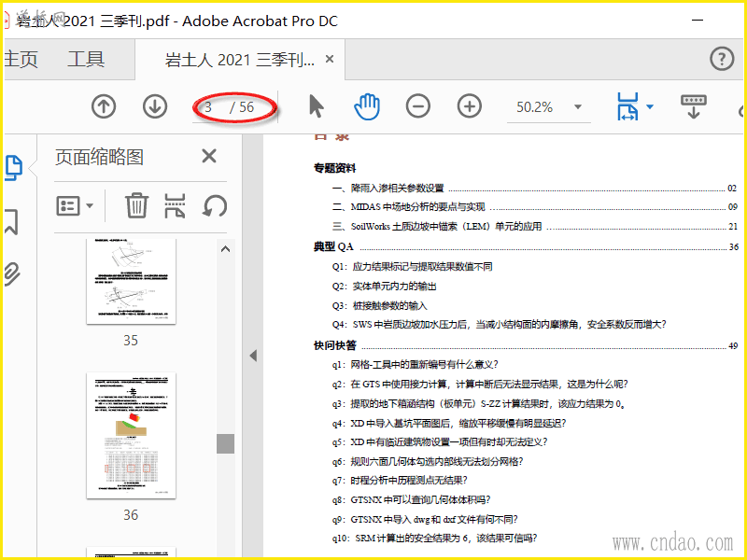Go to next page with down arrow
Screen dimensions: 747x560
pyautogui.click(x=155, y=106)
